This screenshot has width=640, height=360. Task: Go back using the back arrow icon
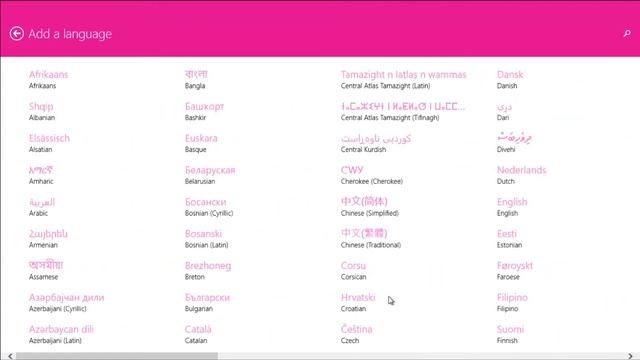[17, 33]
